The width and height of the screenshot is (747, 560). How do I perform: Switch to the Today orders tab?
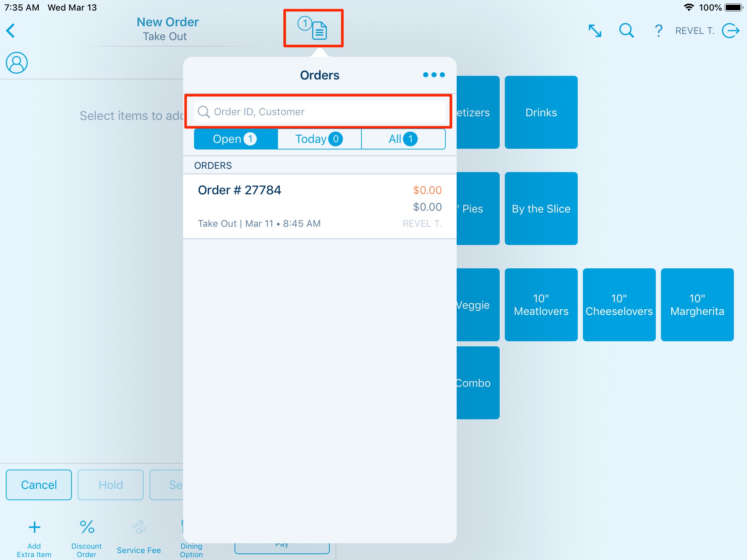[x=319, y=139]
